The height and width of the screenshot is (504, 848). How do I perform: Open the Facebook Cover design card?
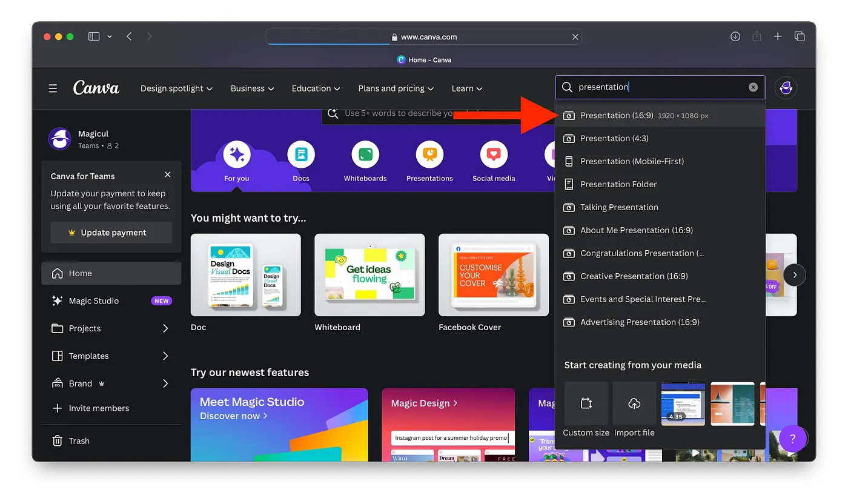(494, 275)
